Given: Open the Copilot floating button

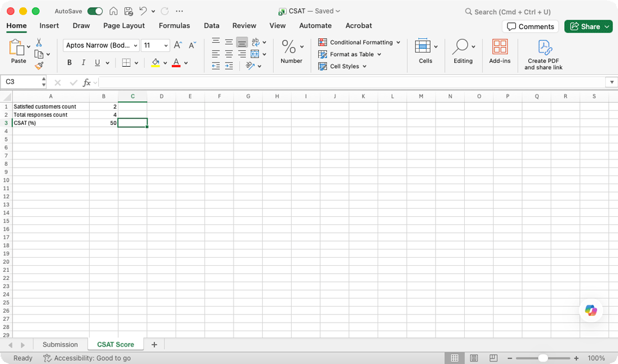Looking at the screenshot, I should click(591, 310).
